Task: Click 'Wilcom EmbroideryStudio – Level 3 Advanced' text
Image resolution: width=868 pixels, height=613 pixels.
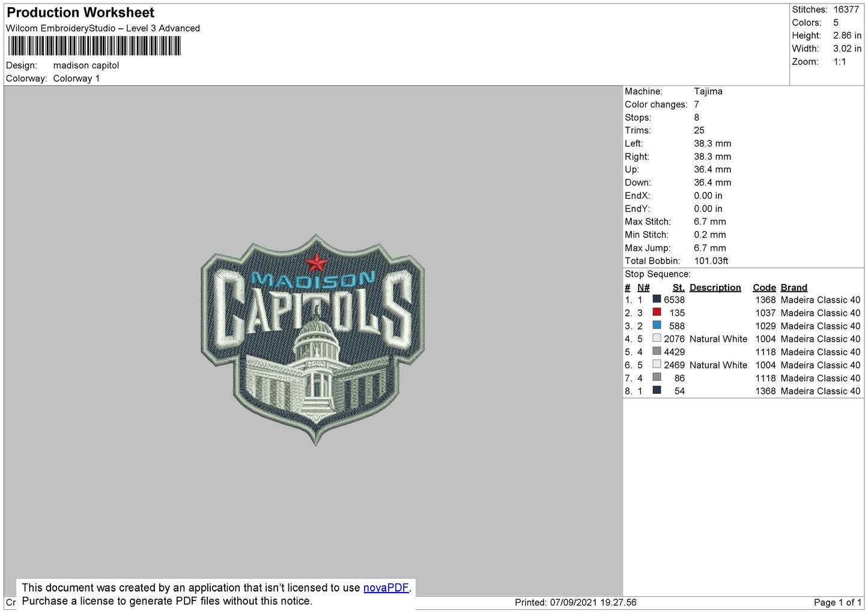Action: (x=103, y=28)
